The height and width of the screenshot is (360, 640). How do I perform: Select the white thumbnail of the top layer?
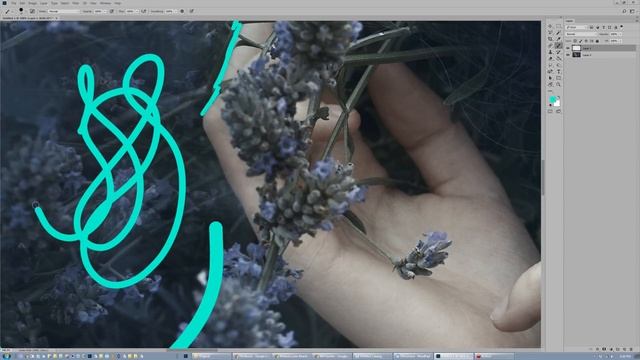pos(576,48)
